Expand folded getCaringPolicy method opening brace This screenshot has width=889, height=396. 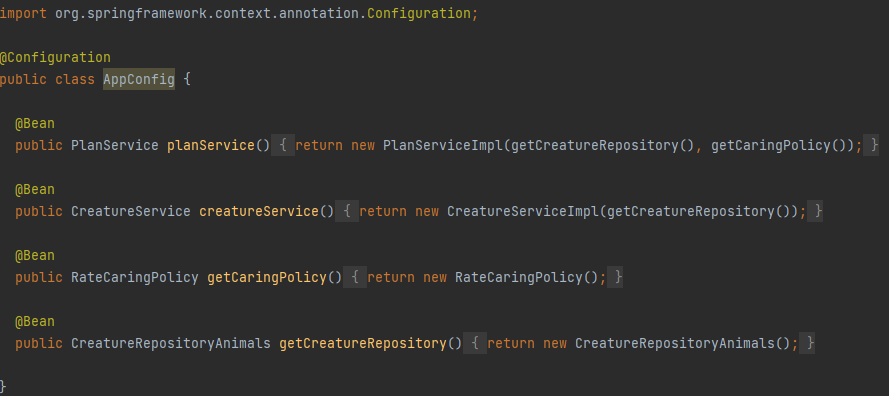point(355,277)
